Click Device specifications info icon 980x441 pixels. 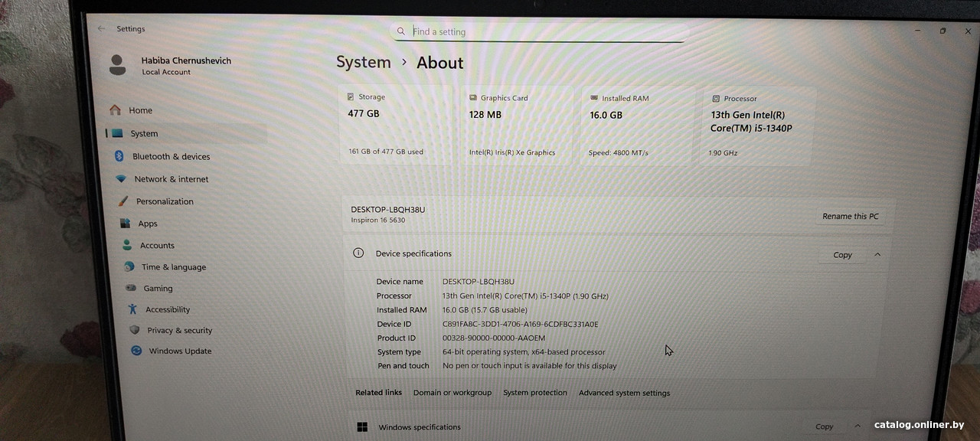358,253
